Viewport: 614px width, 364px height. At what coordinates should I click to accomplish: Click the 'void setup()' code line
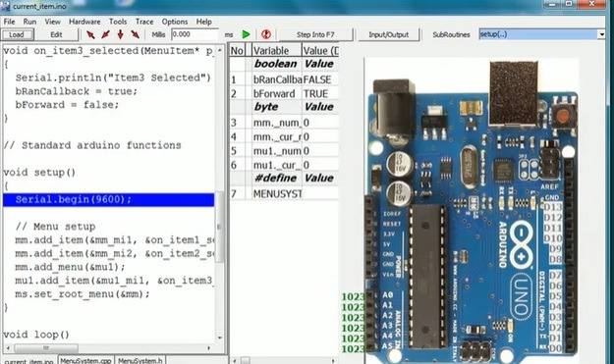tap(39, 173)
